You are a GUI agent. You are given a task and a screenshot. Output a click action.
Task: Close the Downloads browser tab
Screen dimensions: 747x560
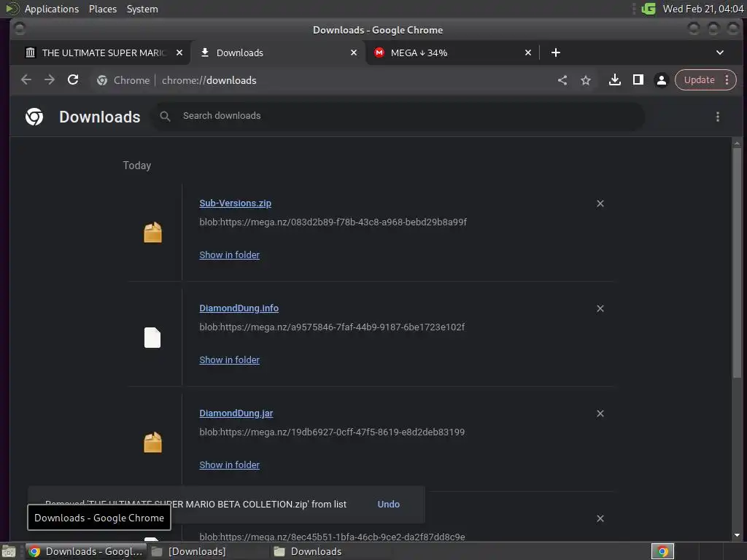(x=354, y=52)
